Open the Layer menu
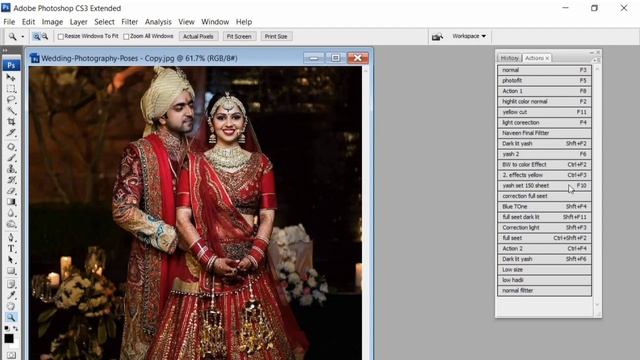This screenshot has width=640, height=360. click(78, 22)
